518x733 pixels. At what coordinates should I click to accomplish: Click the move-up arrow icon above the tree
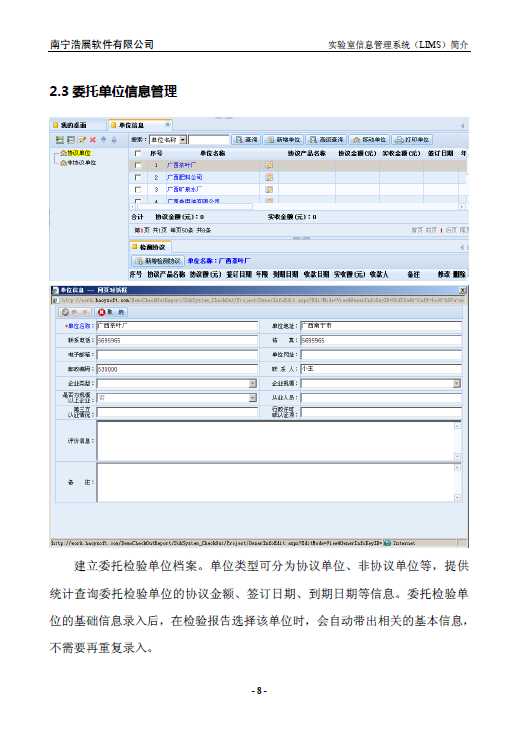103,140
